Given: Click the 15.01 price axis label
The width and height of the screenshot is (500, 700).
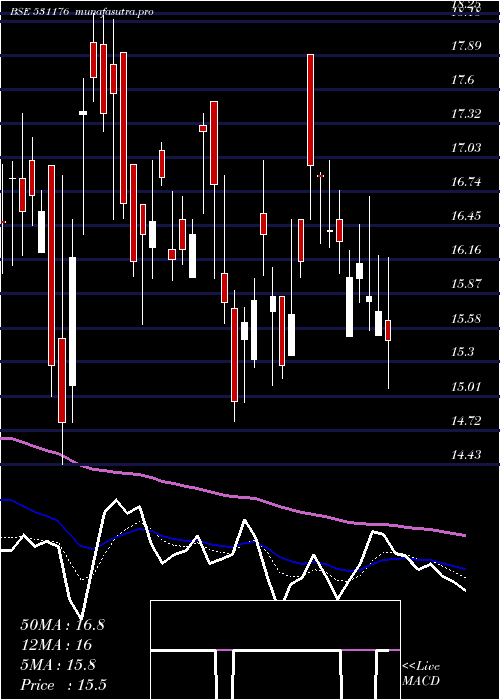Looking at the screenshot, I should tap(466, 387).
